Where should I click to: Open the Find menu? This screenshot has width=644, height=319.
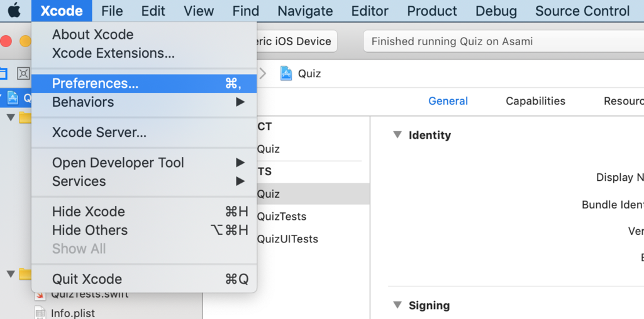(246, 11)
